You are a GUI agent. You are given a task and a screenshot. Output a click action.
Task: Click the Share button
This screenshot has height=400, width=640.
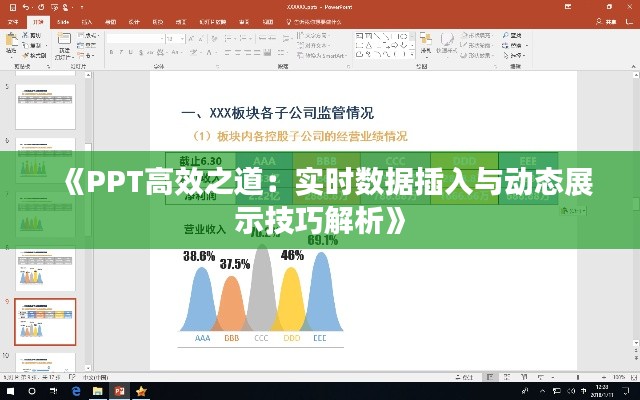tap(606, 22)
